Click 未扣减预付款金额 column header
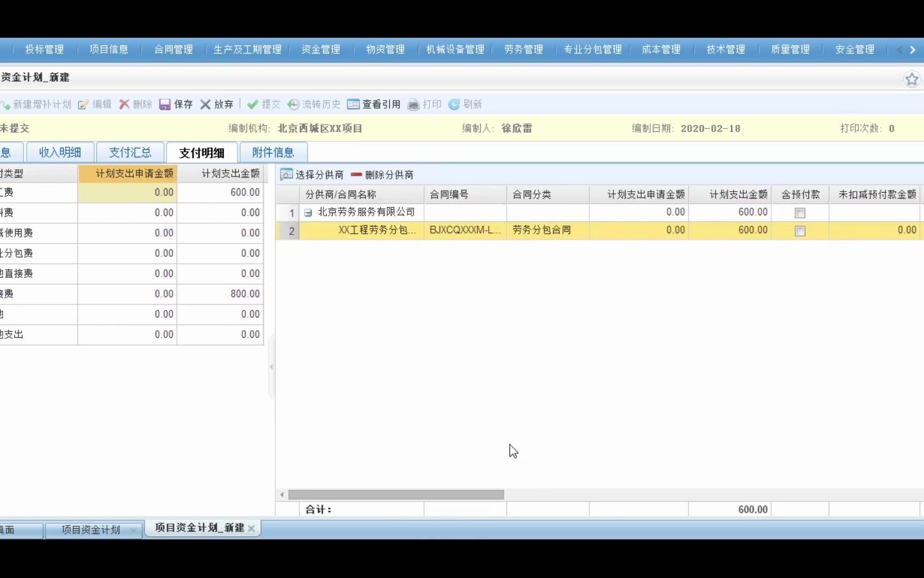The image size is (924, 578). [876, 194]
